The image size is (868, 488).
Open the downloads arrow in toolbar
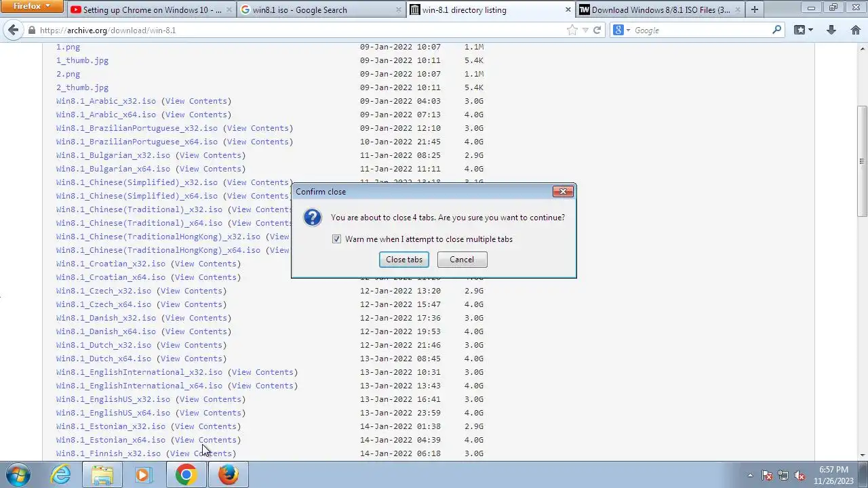pyautogui.click(x=831, y=30)
